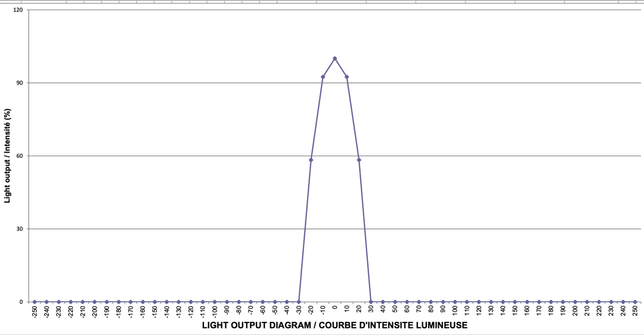Select the data marker at 250

(x=635, y=302)
